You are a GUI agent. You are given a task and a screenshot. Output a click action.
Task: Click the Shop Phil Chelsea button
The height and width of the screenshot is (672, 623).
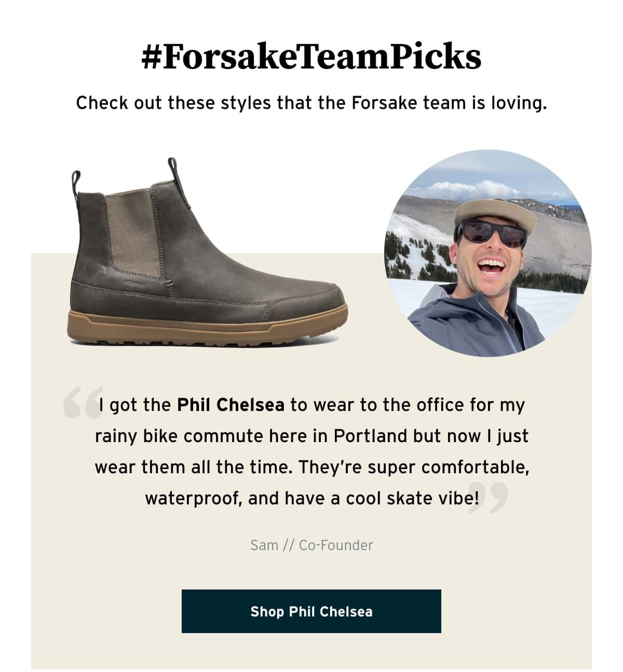click(311, 611)
